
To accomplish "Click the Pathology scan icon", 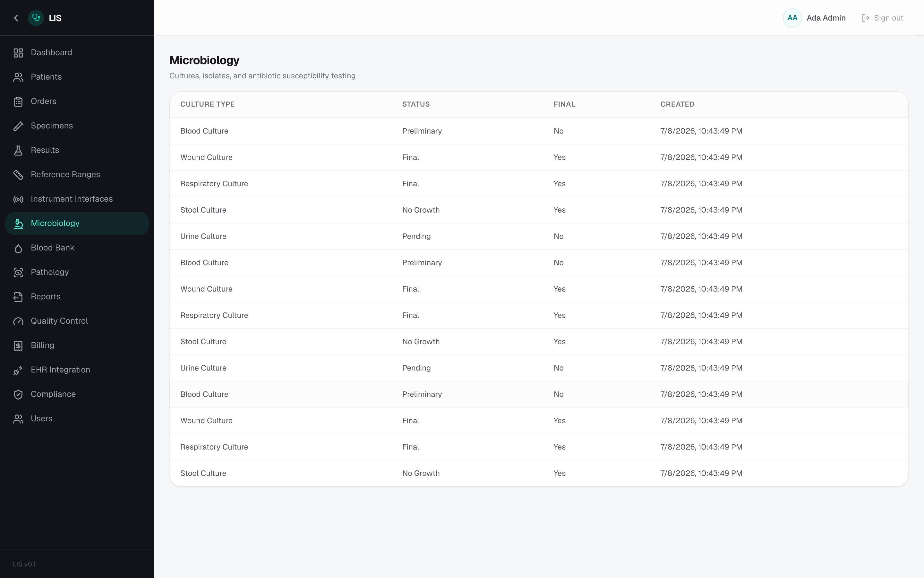I will pos(18,273).
